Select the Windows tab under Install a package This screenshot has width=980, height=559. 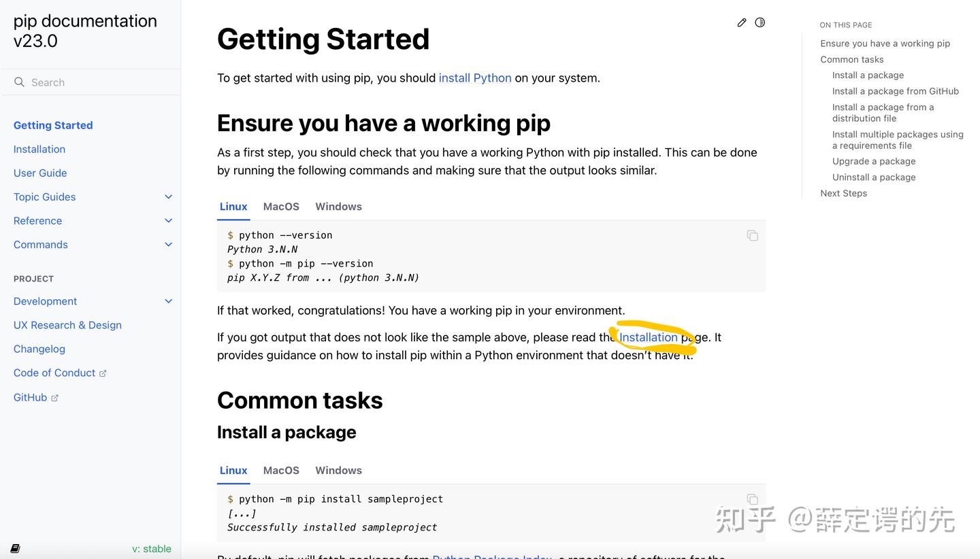pyautogui.click(x=338, y=470)
